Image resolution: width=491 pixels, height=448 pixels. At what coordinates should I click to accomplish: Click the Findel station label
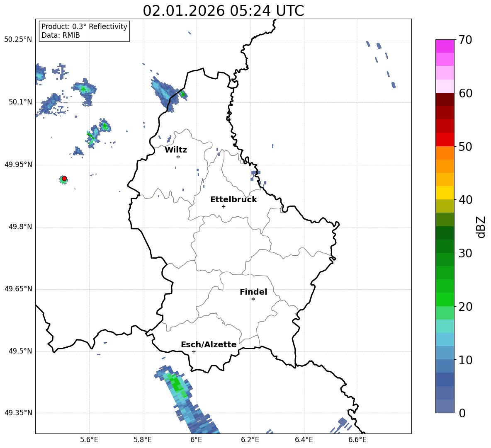pyautogui.click(x=253, y=292)
